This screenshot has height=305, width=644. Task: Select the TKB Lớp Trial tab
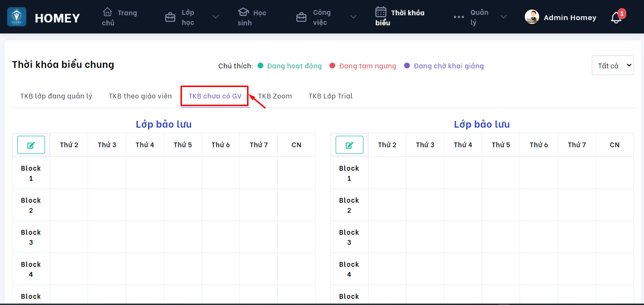point(330,96)
